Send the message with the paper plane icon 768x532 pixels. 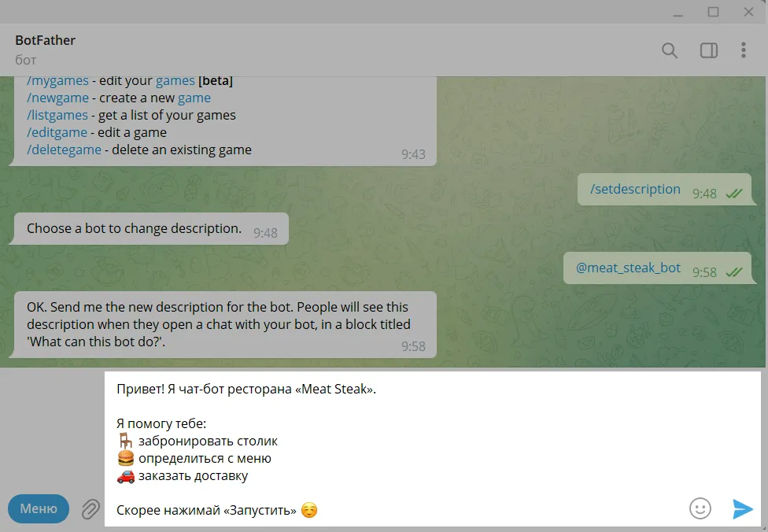tap(743, 509)
